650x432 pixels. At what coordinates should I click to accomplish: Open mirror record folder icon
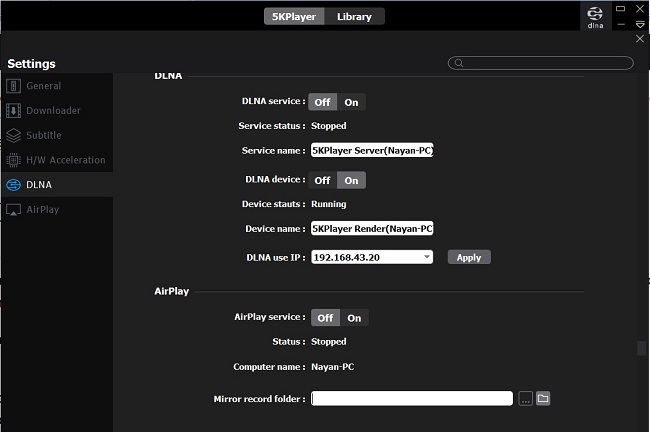pos(543,398)
